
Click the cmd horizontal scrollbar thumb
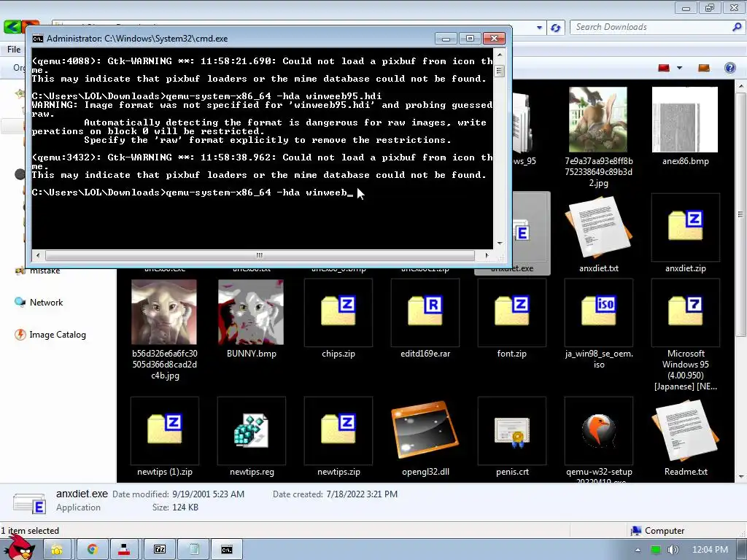click(260, 255)
